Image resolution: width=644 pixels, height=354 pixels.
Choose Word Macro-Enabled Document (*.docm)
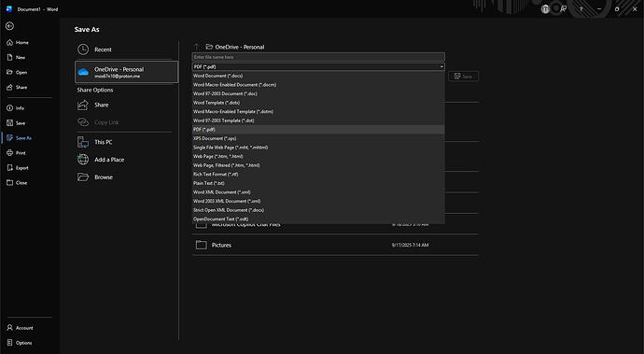[318, 85]
